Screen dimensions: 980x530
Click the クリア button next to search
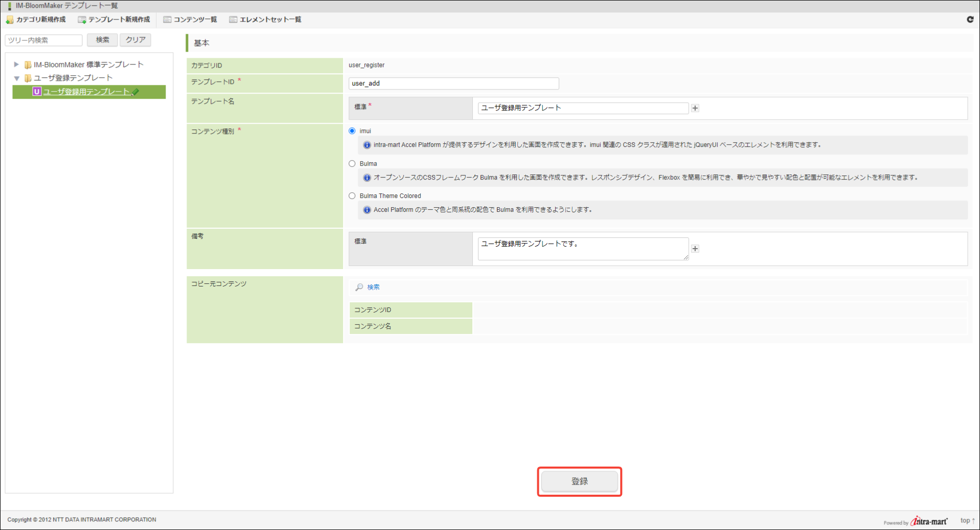point(135,40)
